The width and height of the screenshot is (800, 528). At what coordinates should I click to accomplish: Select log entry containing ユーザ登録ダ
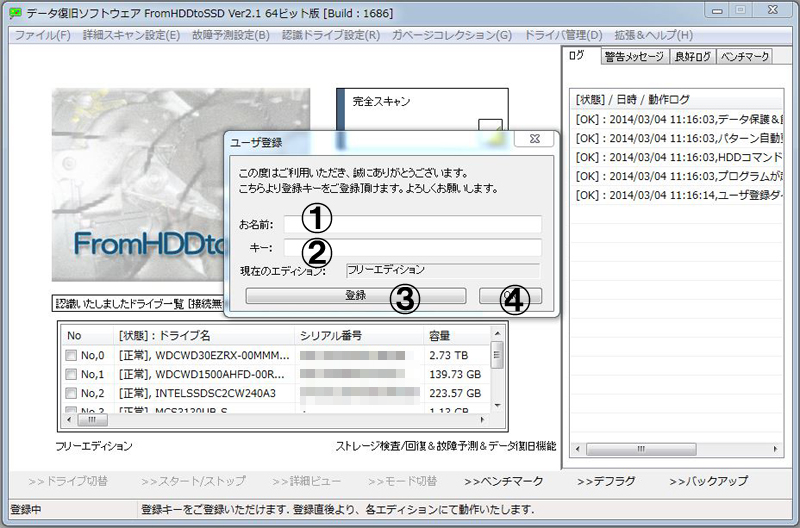[x=678, y=195]
